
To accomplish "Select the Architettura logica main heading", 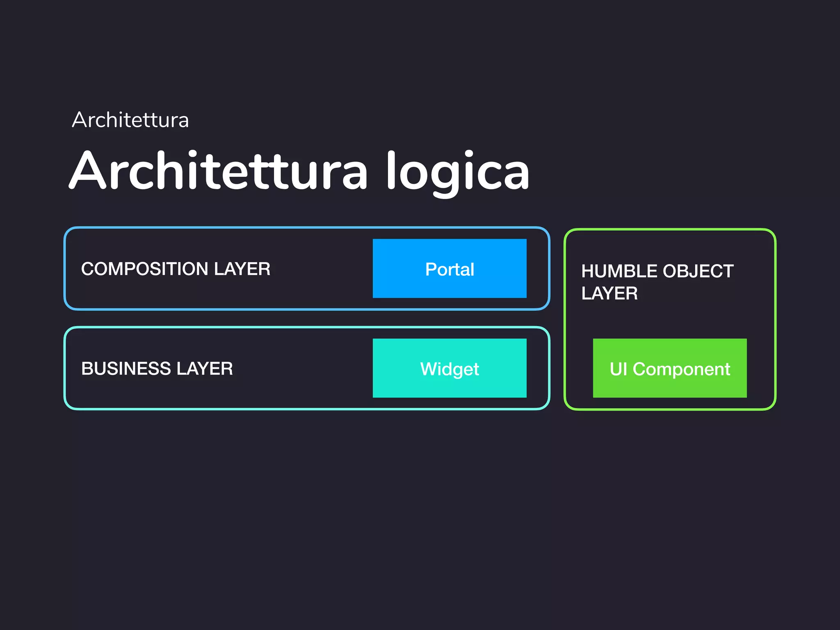I will tap(299, 171).
